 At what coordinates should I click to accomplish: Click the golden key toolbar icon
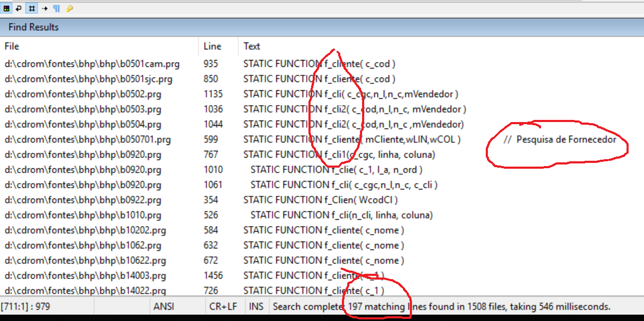tap(70, 8)
